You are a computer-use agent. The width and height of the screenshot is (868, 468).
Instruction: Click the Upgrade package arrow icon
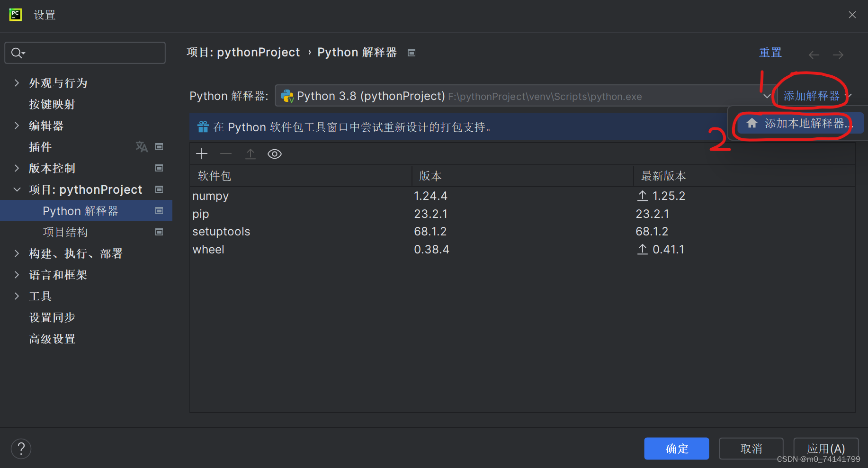coord(251,153)
